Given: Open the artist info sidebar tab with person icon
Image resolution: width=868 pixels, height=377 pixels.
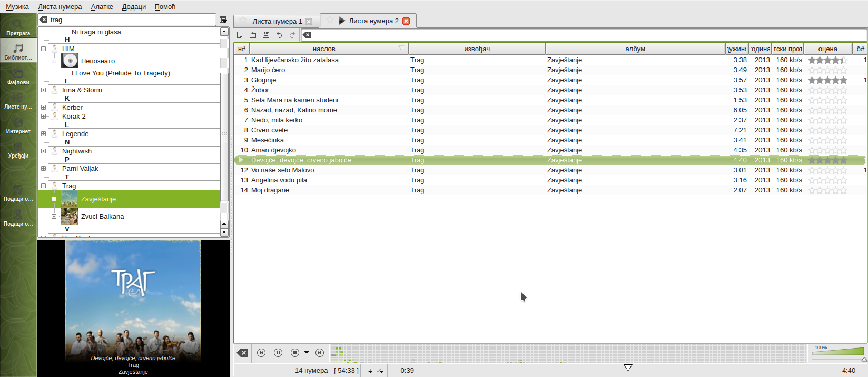Looking at the screenshot, I should click(18, 217).
